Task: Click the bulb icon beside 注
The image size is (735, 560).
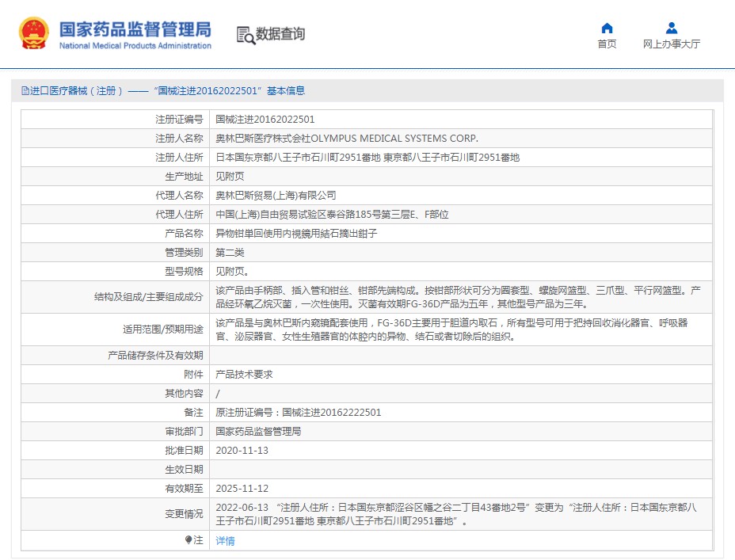Action: (x=189, y=540)
